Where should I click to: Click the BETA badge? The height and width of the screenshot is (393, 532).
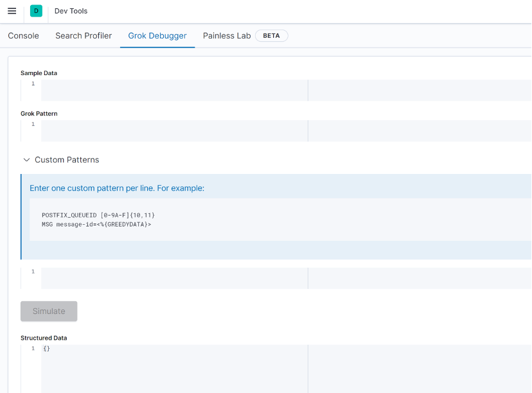coord(271,35)
